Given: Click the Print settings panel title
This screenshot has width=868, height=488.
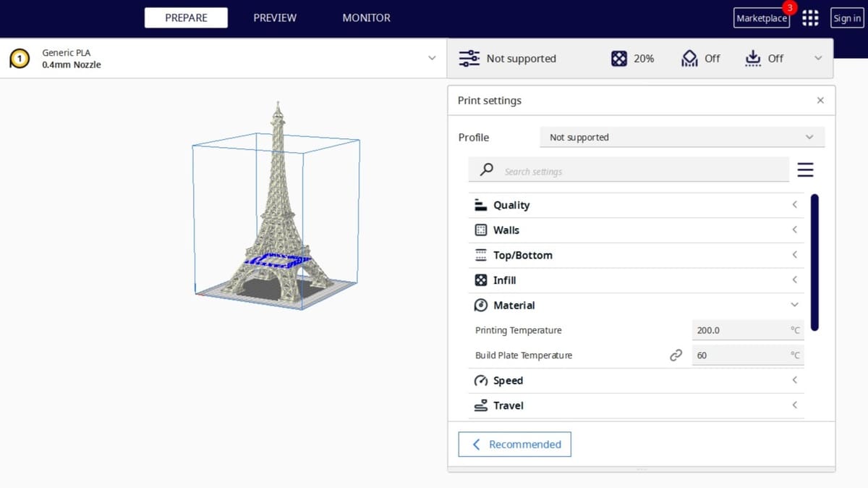Looking at the screenshot, I should pos(490,101).
